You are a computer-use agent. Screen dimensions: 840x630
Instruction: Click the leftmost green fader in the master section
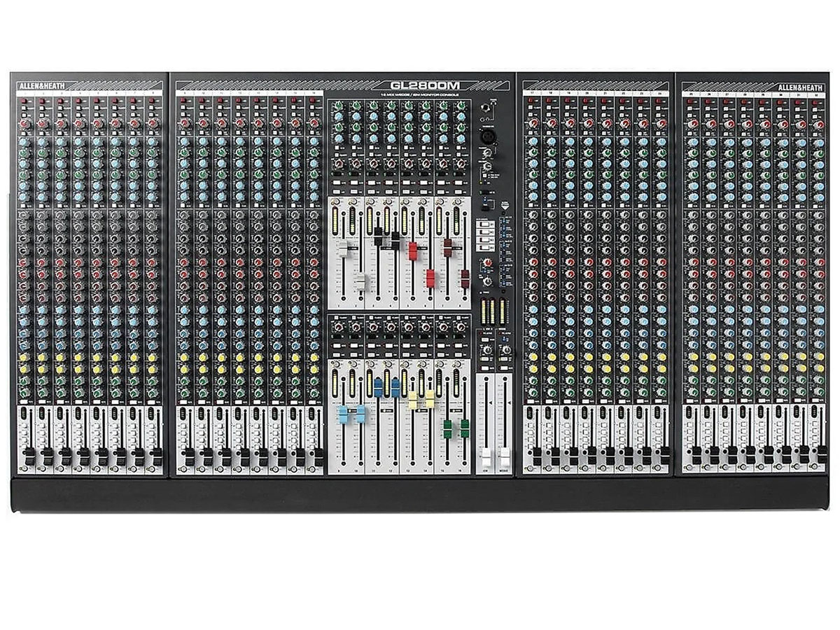(x=447, y=428)
